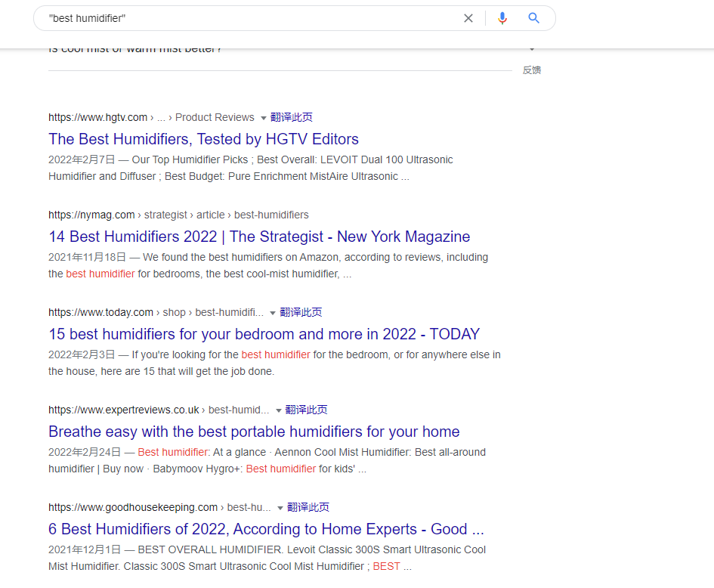Click the today.com shop breadcrumb URL

point(156,312)
